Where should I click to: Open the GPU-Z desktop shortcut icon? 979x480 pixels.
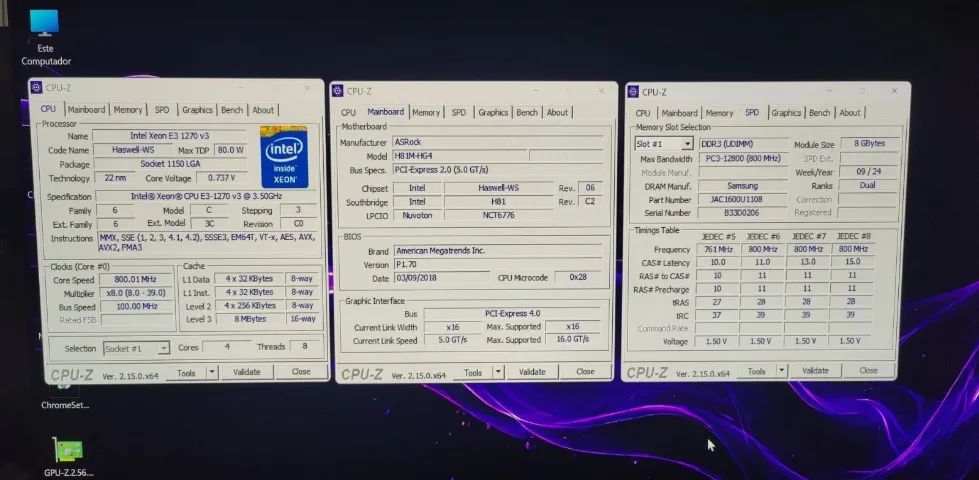[68, 458]
